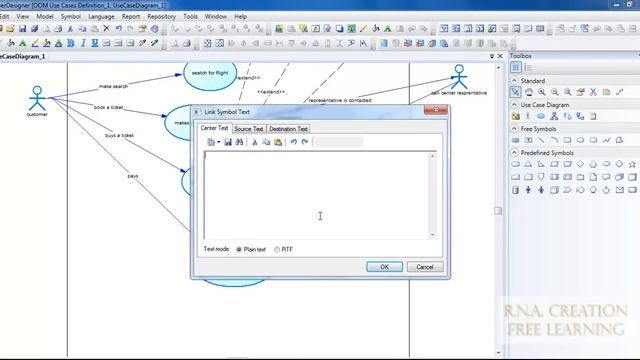Select the star shape in Predefined Symbols
This screenshot has width=640, height=360.
tap(632, 164)
